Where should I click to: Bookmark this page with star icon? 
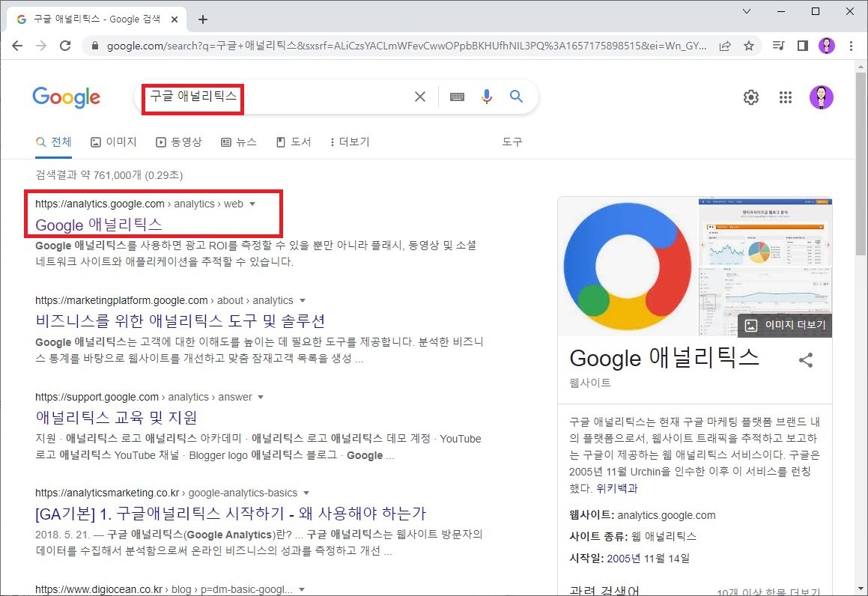[748, 46]
